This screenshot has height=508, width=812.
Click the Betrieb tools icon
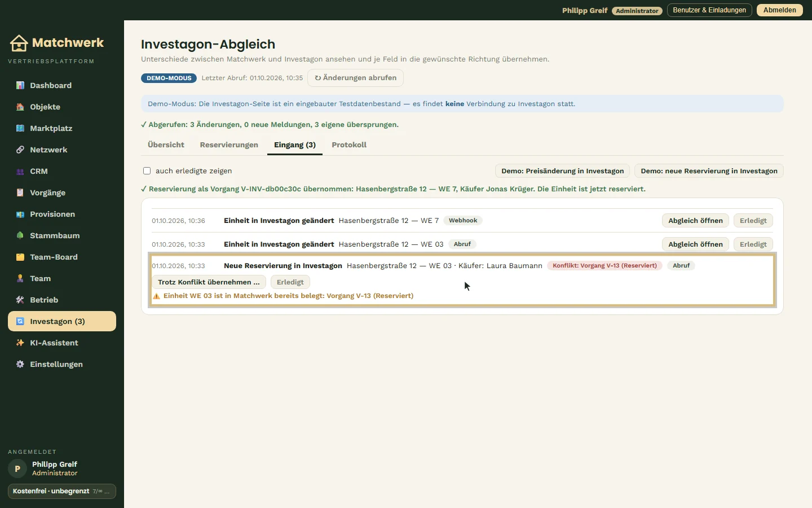20,300
